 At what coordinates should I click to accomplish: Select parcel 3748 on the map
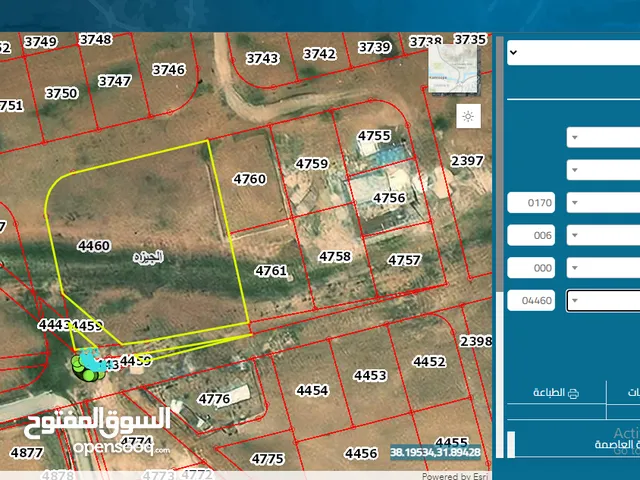coord(96,40)
